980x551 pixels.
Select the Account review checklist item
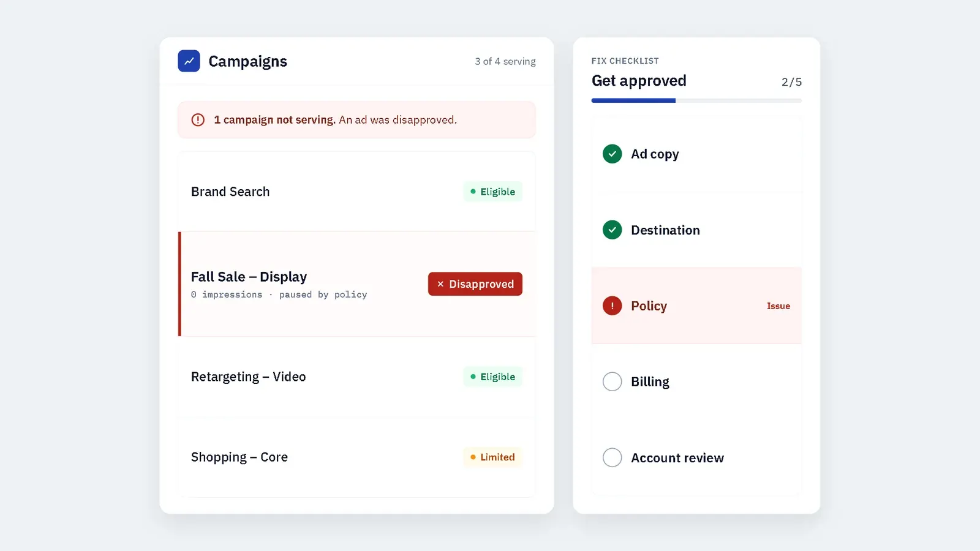pyautogui.click(x=696, y=457)
